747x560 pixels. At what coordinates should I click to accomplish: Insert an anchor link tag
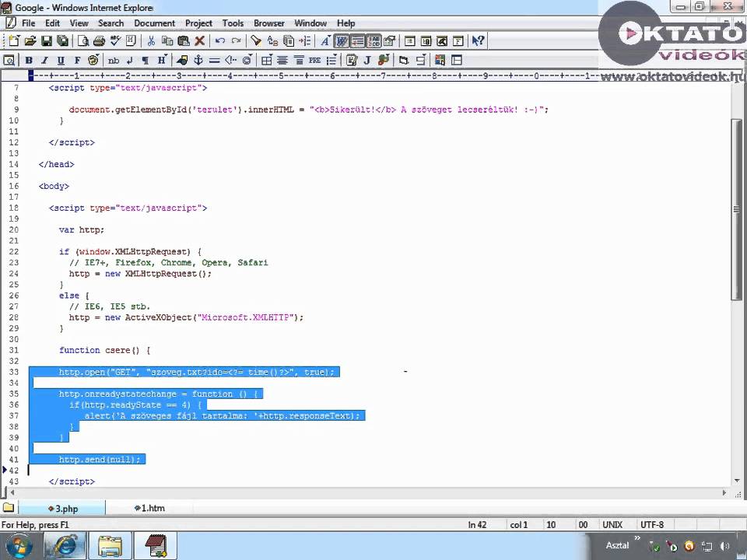[x=198, y=60]
